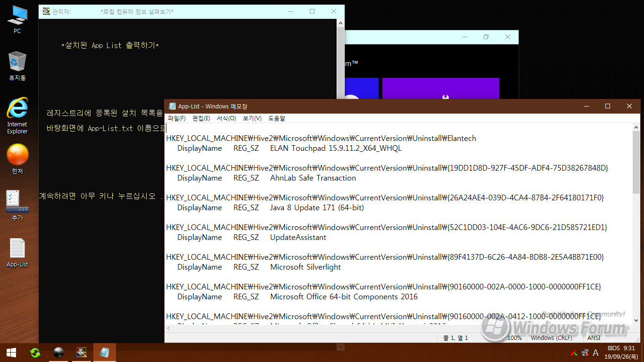
Task: Maximize the 관리자 console window
Action: (312, 11)
